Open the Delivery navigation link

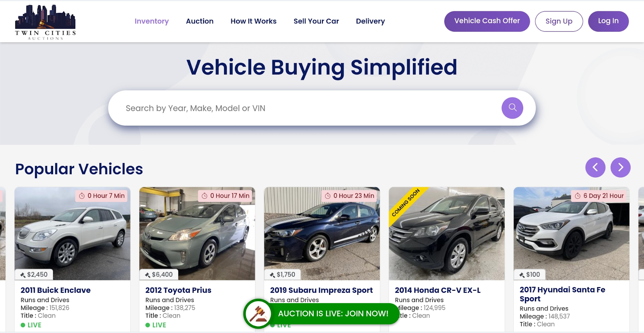pos(370,21)
